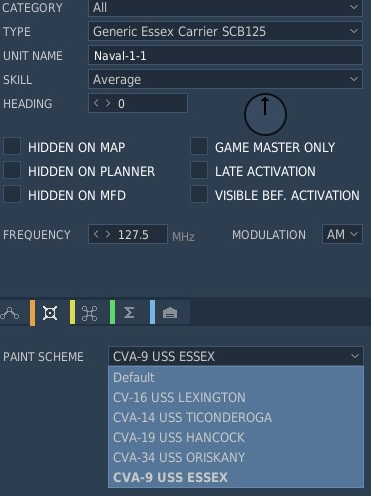This screenshot has width=371, height=496.
Task: Choose CVA-9 USS ESSEX in list
Action: (236, 477)
